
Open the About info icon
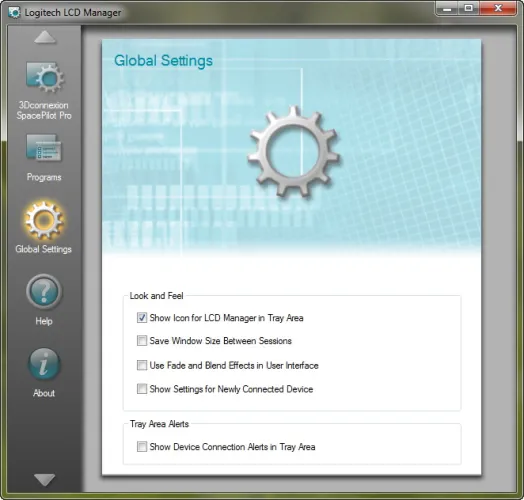pos(44,364)
